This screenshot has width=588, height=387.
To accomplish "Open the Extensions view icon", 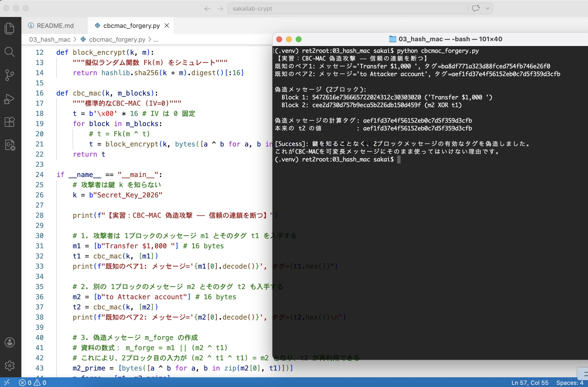I will (x=10, y=122).
